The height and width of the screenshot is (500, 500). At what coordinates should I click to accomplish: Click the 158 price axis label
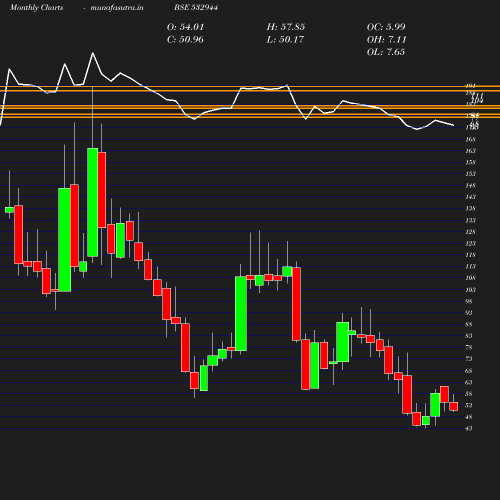tap(470, 162)
